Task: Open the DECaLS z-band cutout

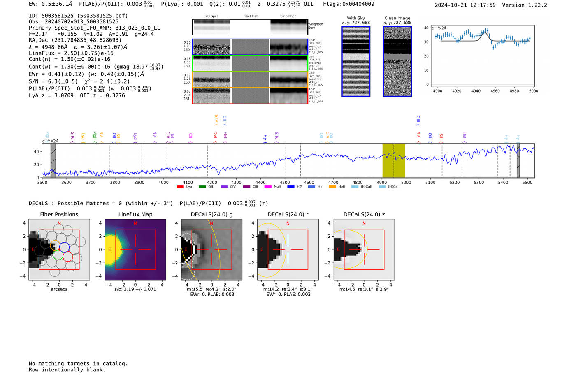Action: (364, 249)
